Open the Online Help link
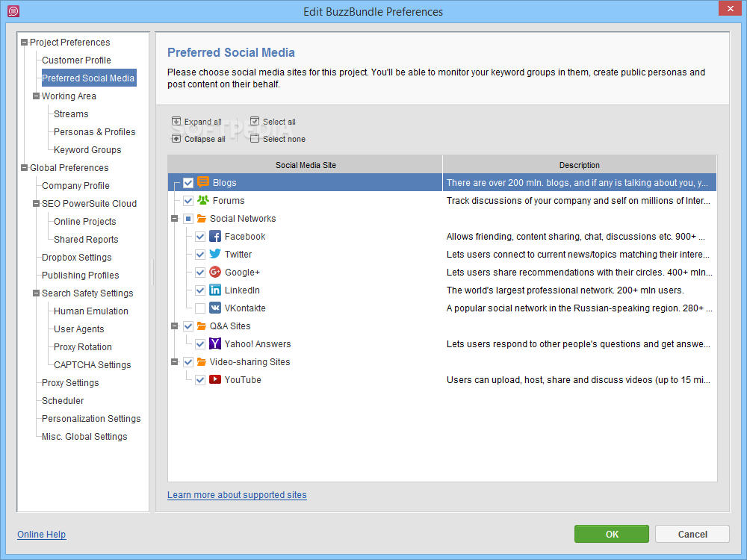 [x=41, y=535]
